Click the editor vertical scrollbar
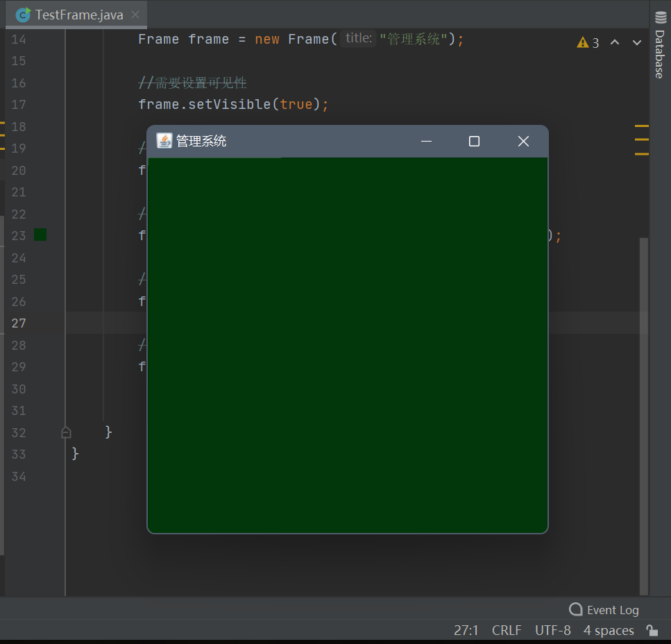The width and height of the screenshot is (671, 644). click(643, 416)
